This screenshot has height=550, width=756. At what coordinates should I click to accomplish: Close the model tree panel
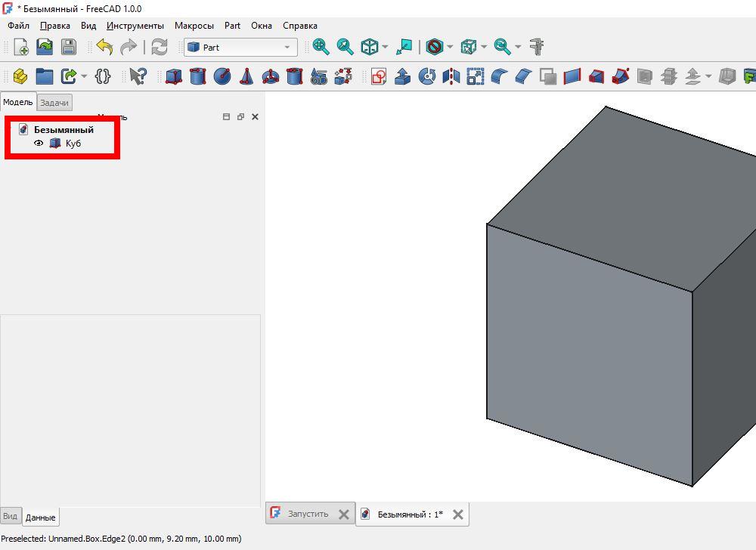pos(255,116)
